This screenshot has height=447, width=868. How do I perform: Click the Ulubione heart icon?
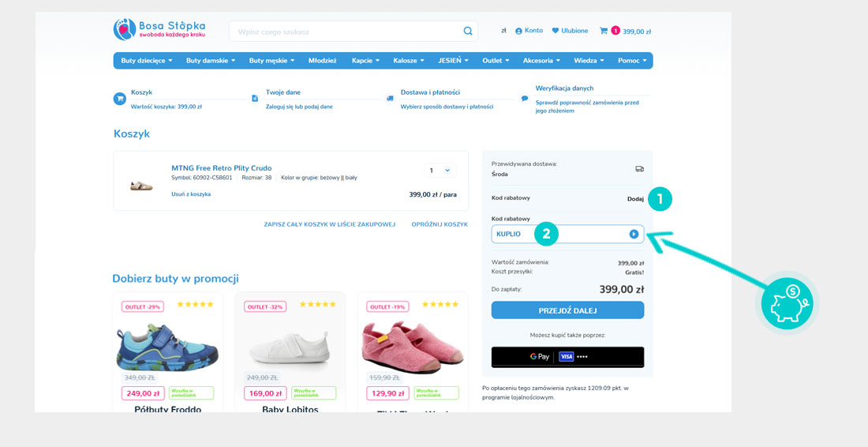click(x=556, y=31)
